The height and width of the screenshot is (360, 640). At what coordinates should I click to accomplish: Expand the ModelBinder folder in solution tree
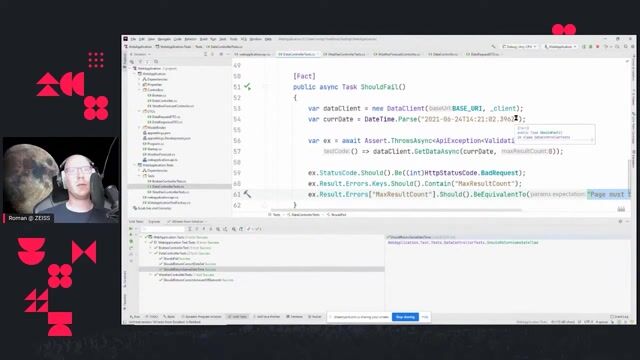click(139, 127)
